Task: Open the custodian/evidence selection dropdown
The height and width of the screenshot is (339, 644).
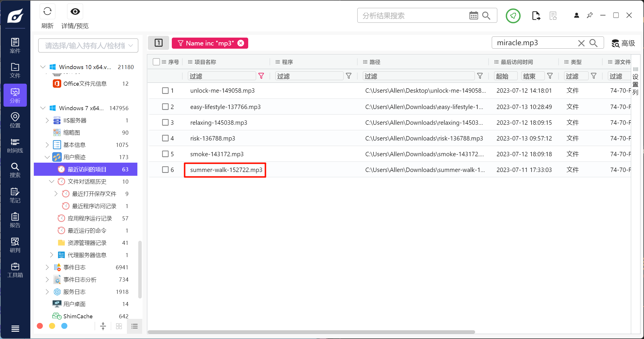Action: click(x=88, y=45)
